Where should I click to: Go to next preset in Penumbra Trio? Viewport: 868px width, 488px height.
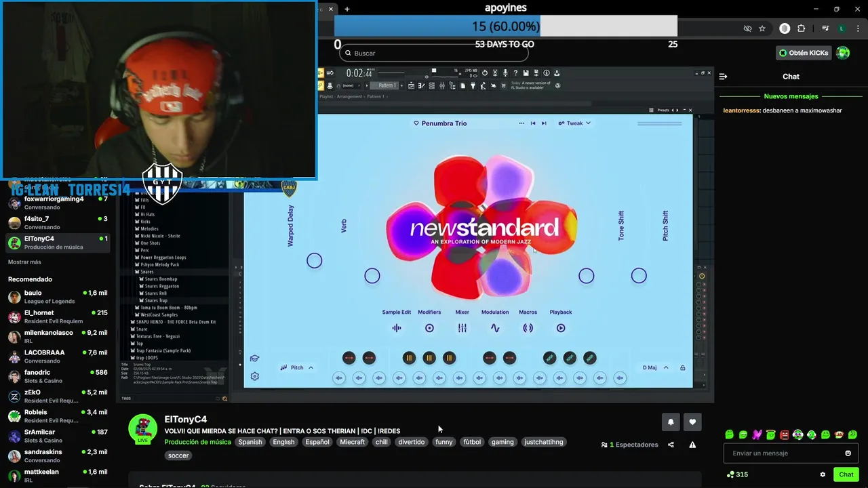pos(544,123)
